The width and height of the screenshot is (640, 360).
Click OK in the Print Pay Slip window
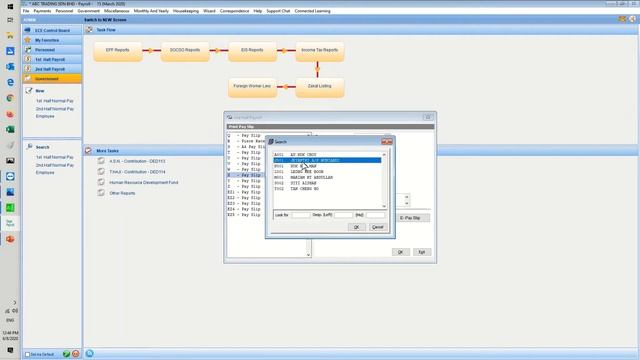(x=400, y=252)
